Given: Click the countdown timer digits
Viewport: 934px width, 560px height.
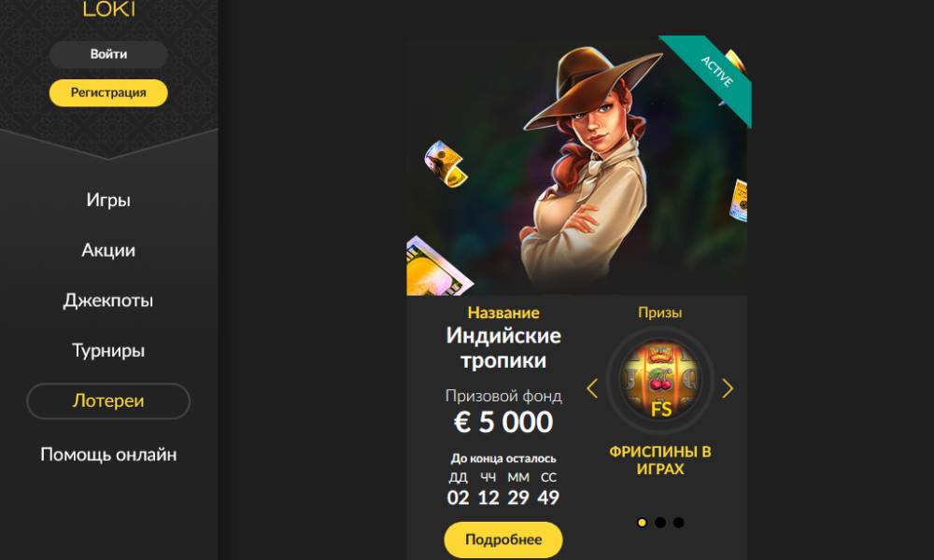Looking at the screenshot, I should pyautogui.click(x=503, y=497).
